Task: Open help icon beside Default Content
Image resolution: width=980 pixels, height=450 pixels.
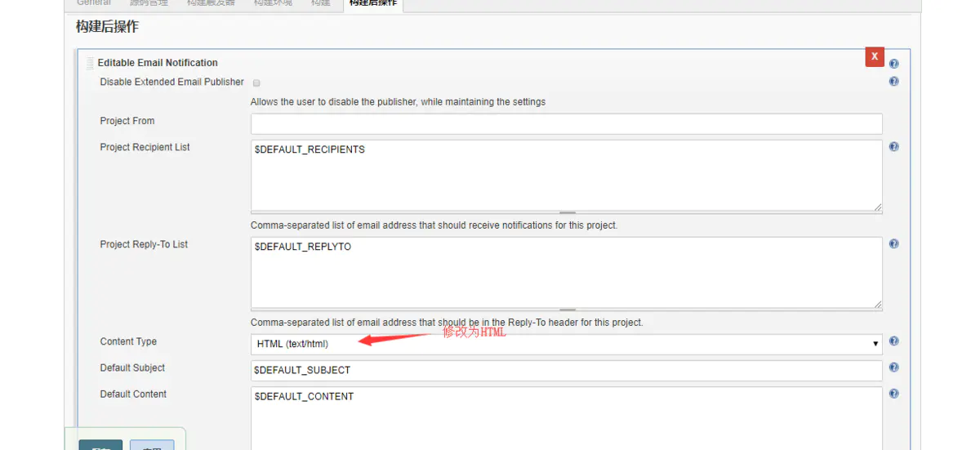Action: (x=894, y=394)
